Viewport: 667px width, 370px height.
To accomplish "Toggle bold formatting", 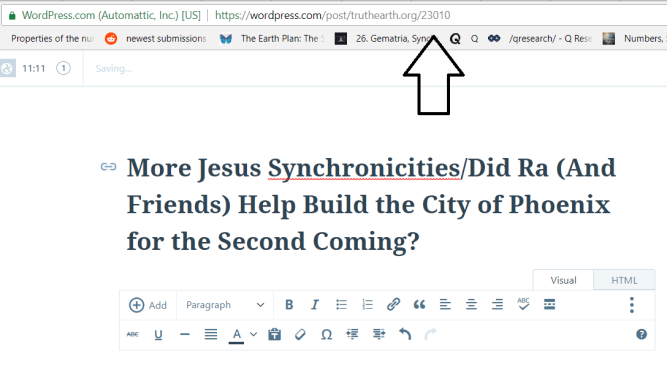I will [289, 305].
